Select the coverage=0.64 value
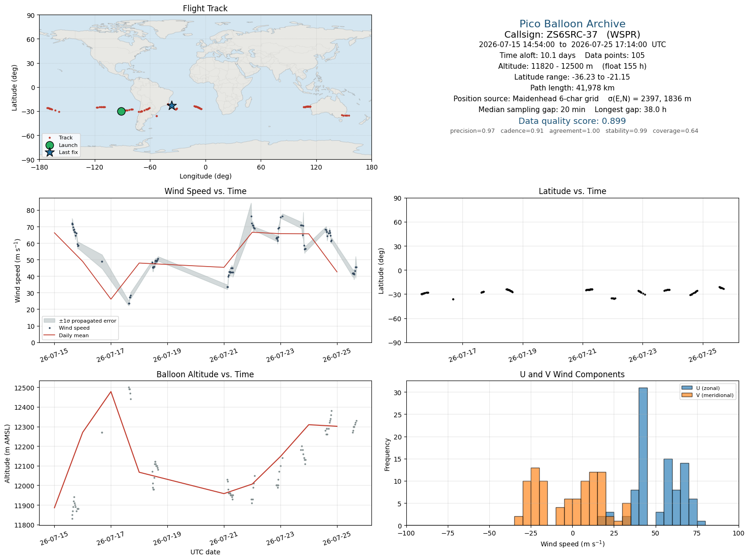 pos(675,131)
